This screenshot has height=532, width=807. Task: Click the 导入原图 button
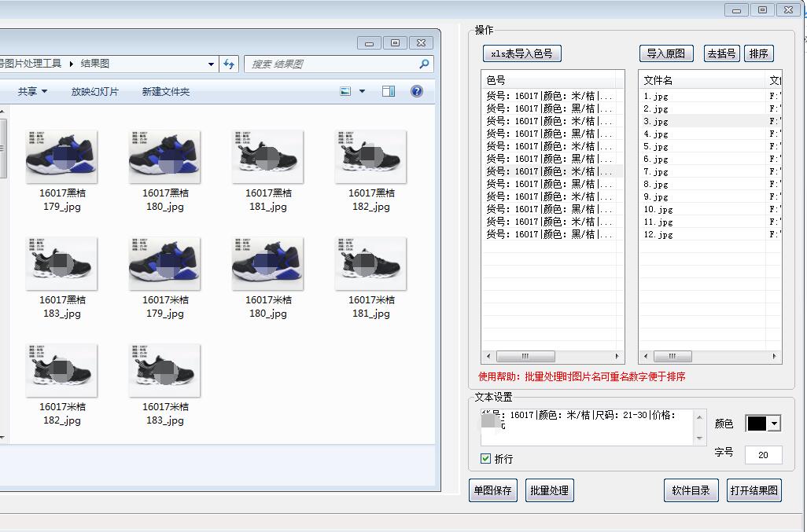666,53
